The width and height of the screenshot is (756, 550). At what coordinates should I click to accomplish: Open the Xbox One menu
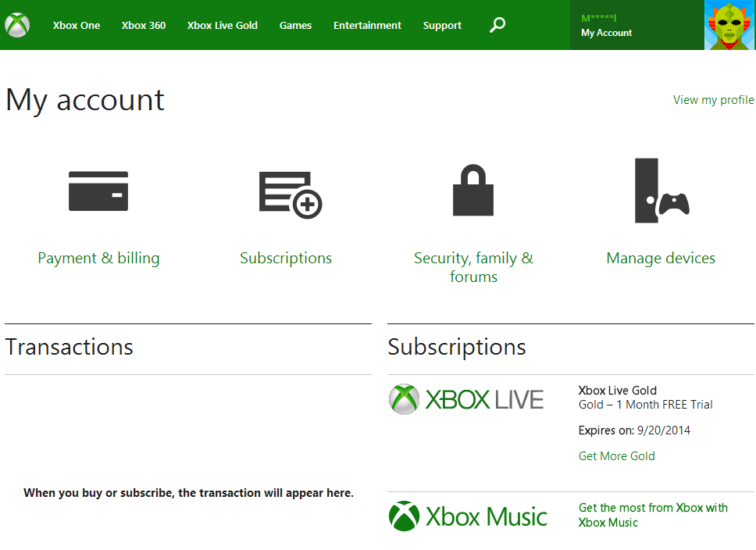click(x=77, y=25)
